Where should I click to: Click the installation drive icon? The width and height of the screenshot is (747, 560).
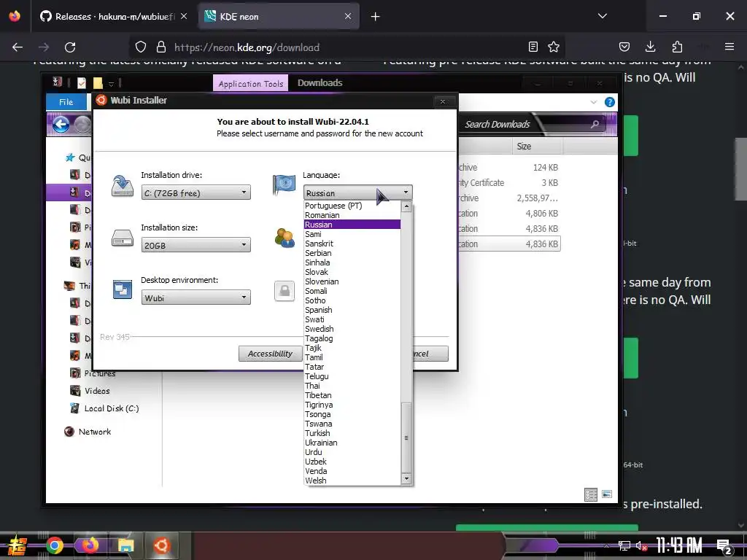click(122, 186)
